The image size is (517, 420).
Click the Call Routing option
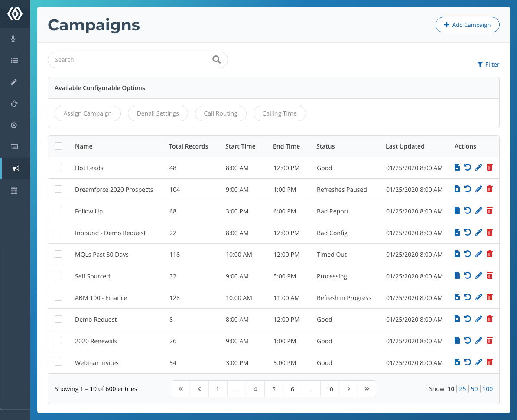(221, 113)
